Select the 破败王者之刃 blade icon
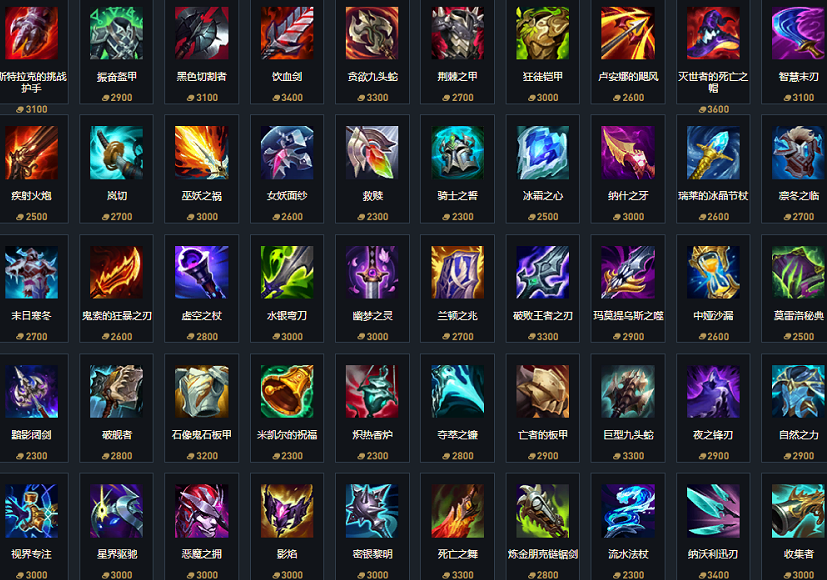827x580 pixels. click(x=543, y=272)
